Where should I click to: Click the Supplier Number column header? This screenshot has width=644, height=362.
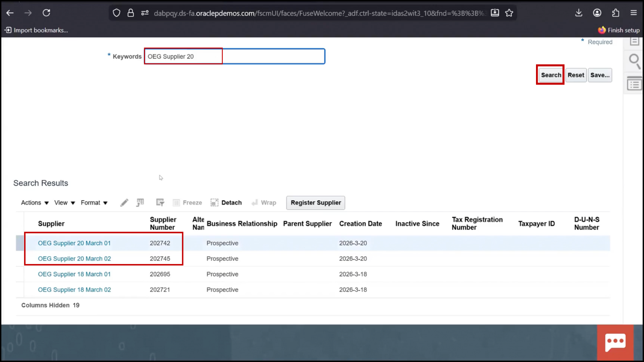tap(163, 224)
